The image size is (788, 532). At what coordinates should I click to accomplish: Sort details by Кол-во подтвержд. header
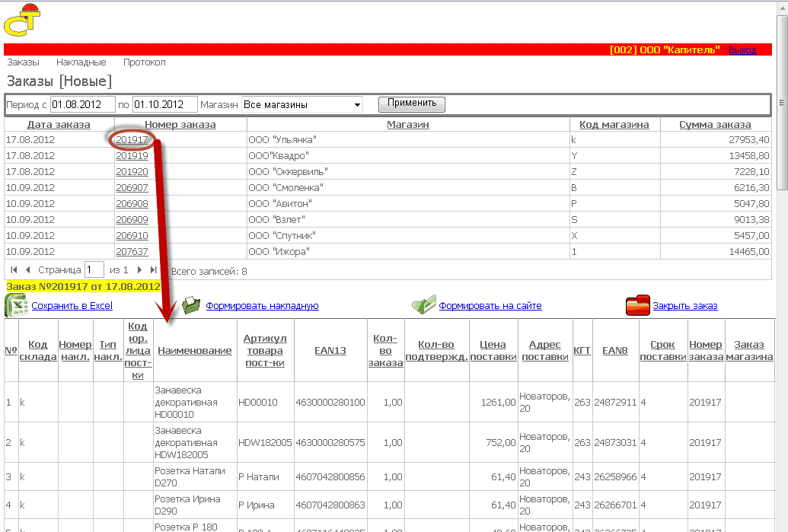coord(436,351)
